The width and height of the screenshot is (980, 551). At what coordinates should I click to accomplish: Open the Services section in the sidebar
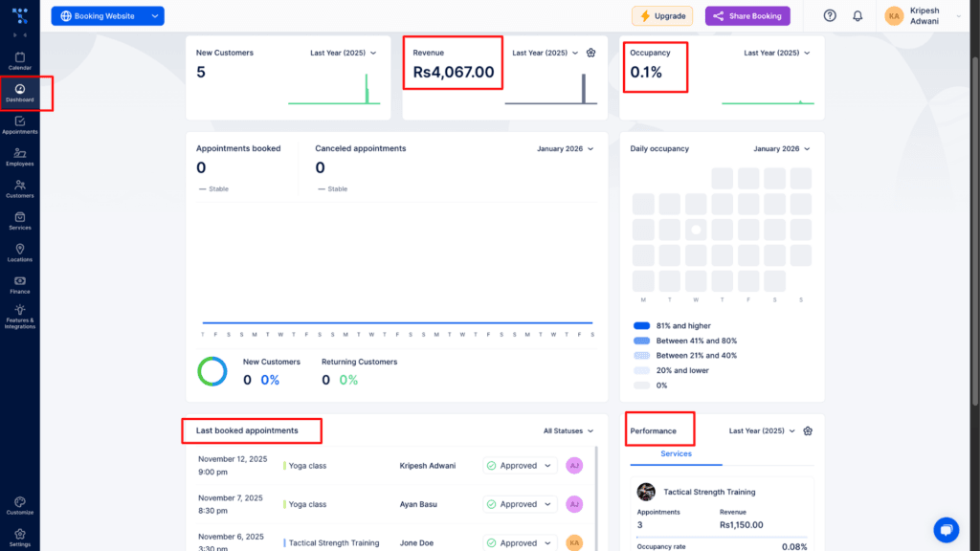pos(19,221)
